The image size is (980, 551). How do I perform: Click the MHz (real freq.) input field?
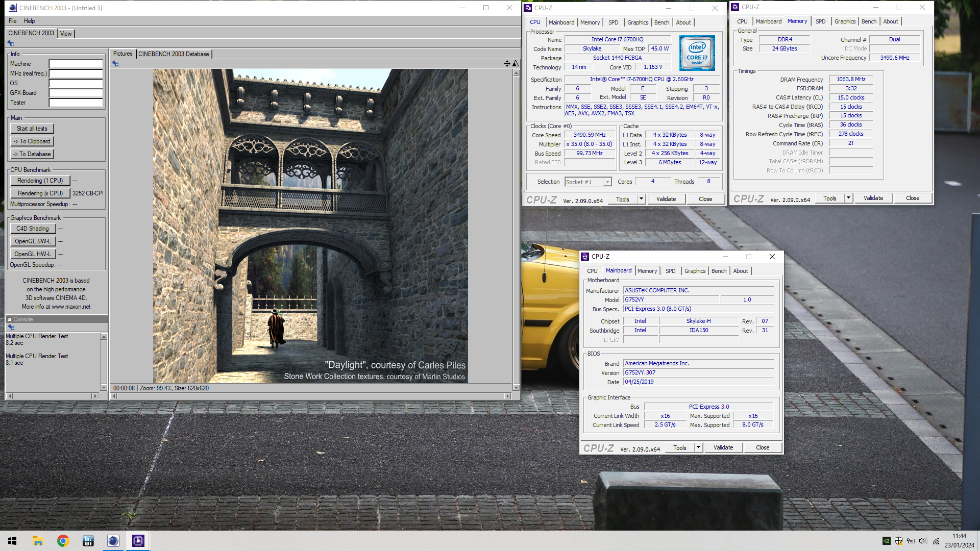pos(76,73)
